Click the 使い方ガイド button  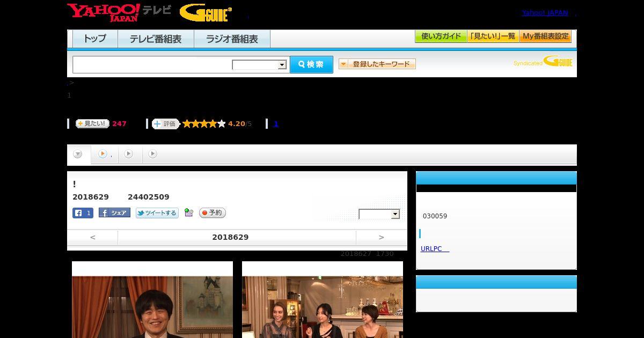(x=441, y=36)
